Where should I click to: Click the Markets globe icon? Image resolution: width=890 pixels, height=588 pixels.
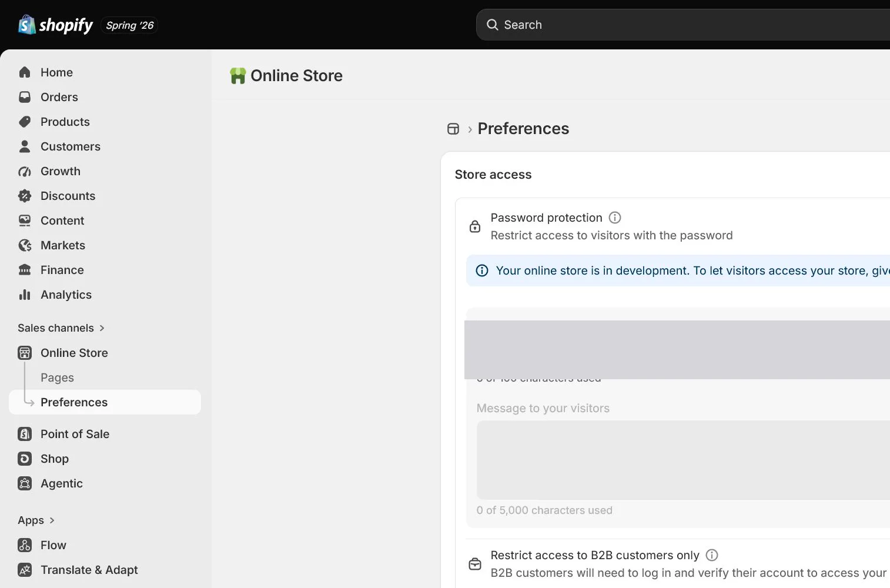pos(25,245)
